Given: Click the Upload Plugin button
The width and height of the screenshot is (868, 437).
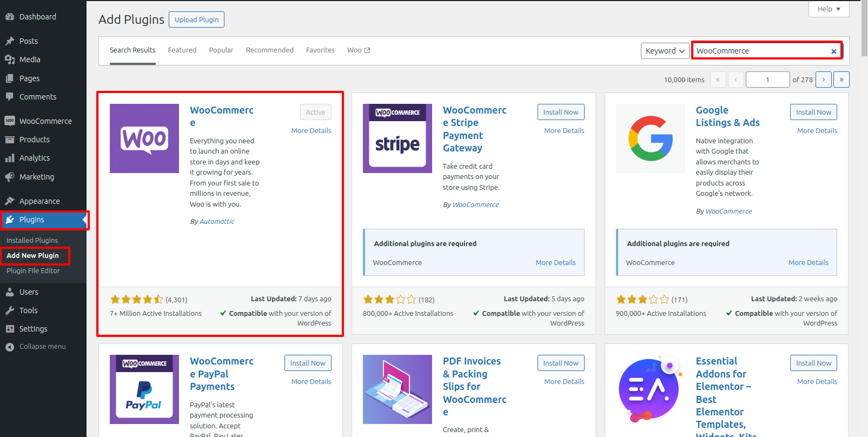Looking at the screenshot, I should click(196, 19).
